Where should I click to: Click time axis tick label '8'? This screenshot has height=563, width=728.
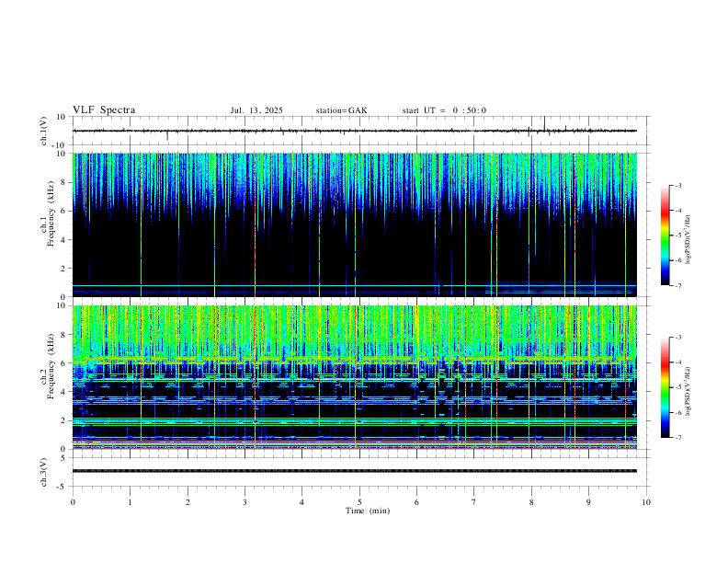(531, 502)
